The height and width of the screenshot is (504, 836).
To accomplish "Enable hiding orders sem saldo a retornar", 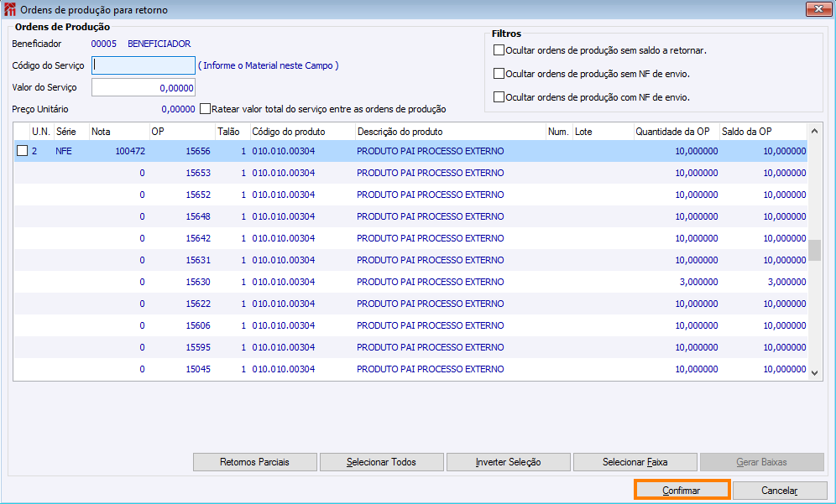I will pos(499,50).
